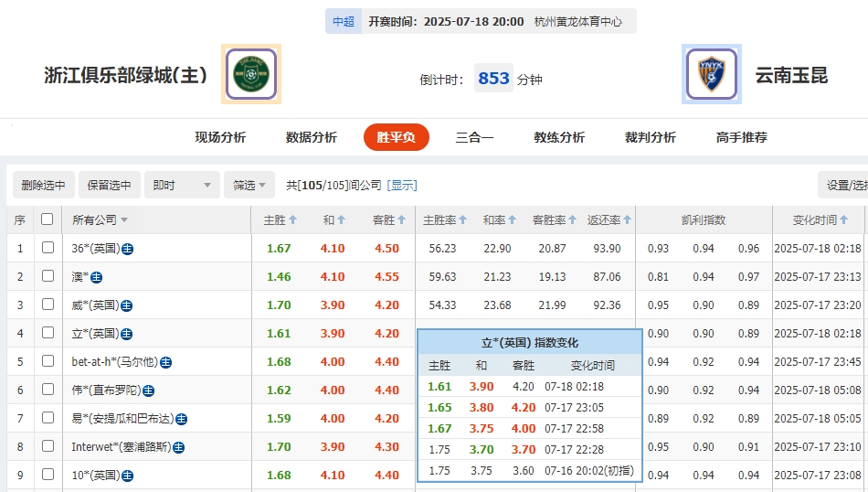
Task: Switch to the 教练分析 tab
Action: [559, 137]
